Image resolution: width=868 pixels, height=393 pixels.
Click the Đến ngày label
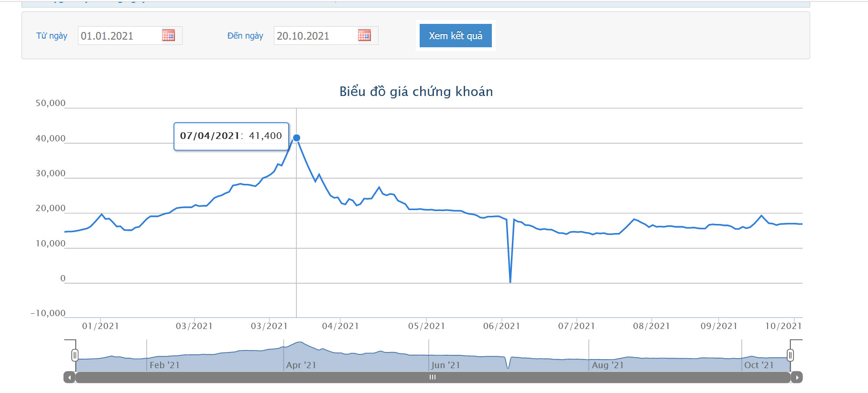click(245, 36)
